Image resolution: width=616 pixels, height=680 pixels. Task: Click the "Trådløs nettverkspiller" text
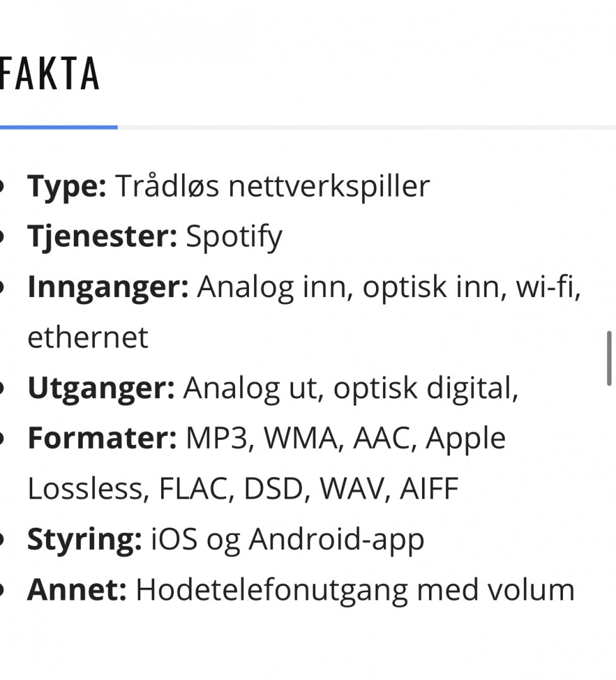click(273, 186)
